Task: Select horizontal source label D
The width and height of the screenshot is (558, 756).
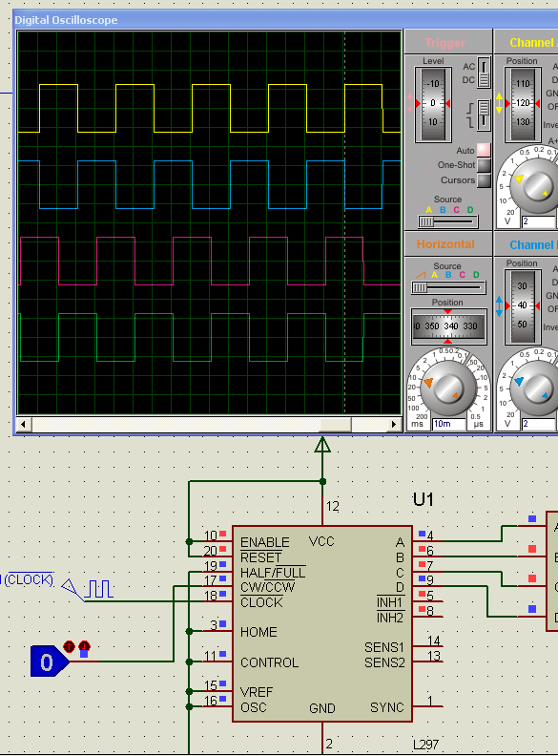Action: tap(476, 275)
